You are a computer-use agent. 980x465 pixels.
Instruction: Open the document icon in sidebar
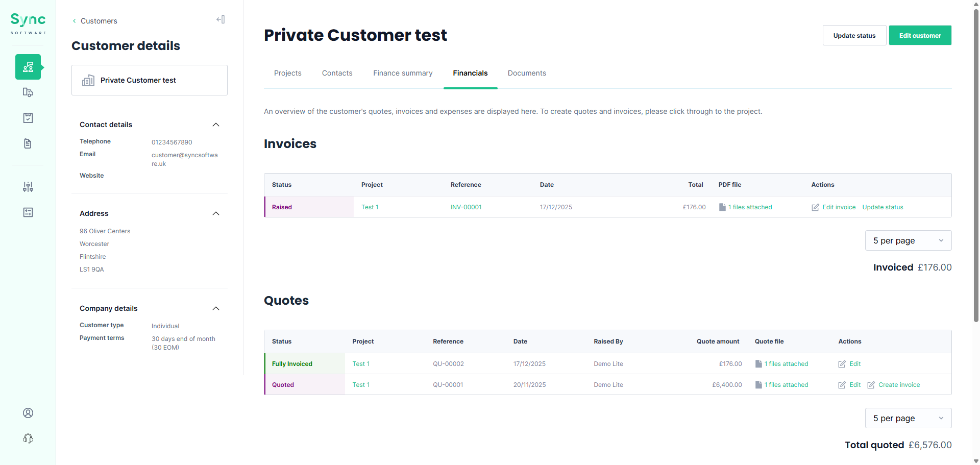click(28, 143)
